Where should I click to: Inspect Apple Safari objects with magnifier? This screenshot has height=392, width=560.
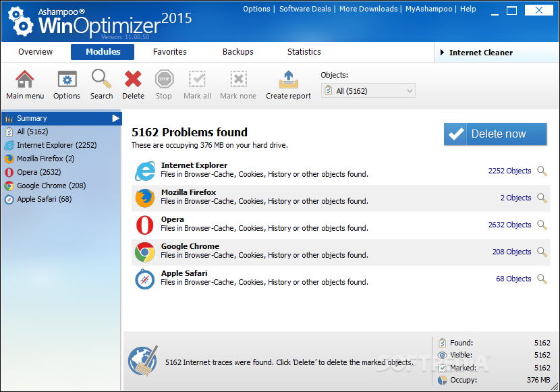[542, 279]
